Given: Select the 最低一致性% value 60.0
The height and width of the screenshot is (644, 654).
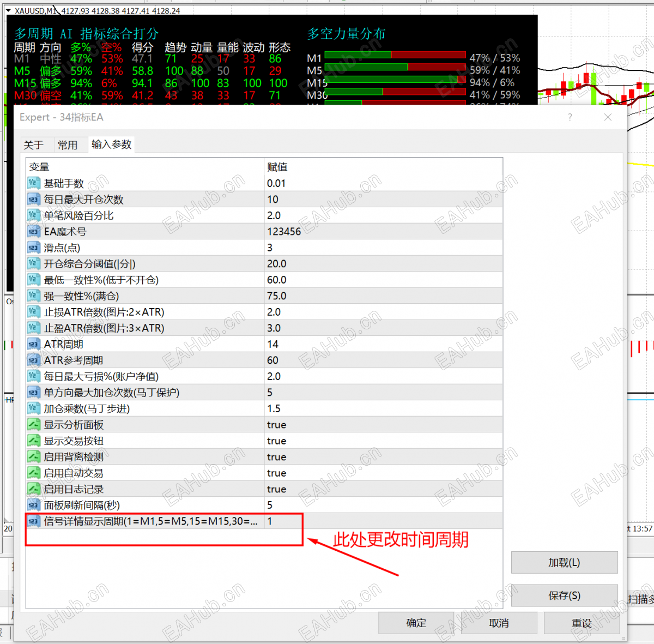Looking at the screenshot, I should coord(276,280).
